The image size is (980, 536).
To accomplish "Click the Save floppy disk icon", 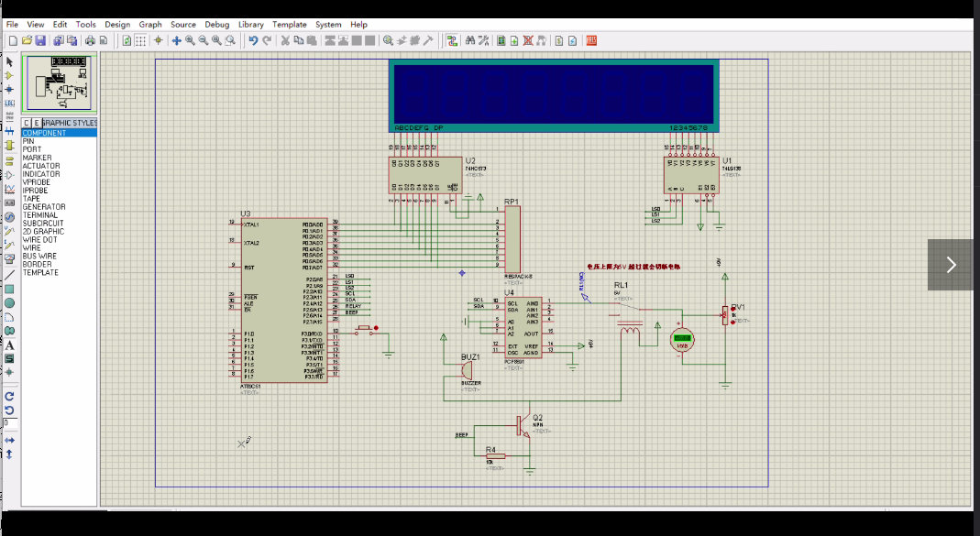I will click(x=40, y=40).
